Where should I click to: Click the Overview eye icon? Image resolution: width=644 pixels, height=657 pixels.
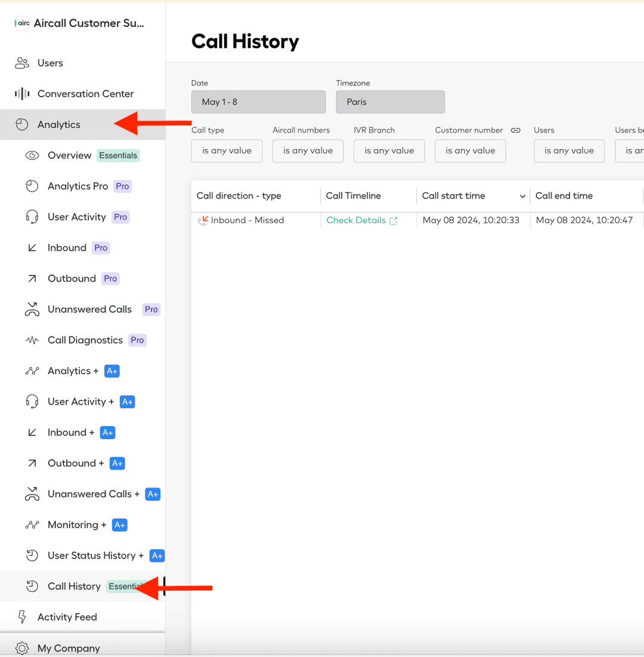[x=32, y=156]
